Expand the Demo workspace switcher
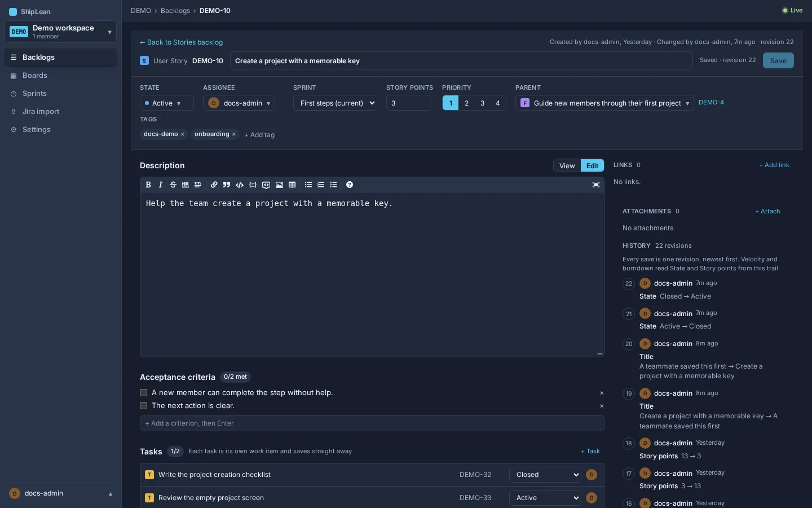Screen dimensions: 812x508 [x=60, y=32]
